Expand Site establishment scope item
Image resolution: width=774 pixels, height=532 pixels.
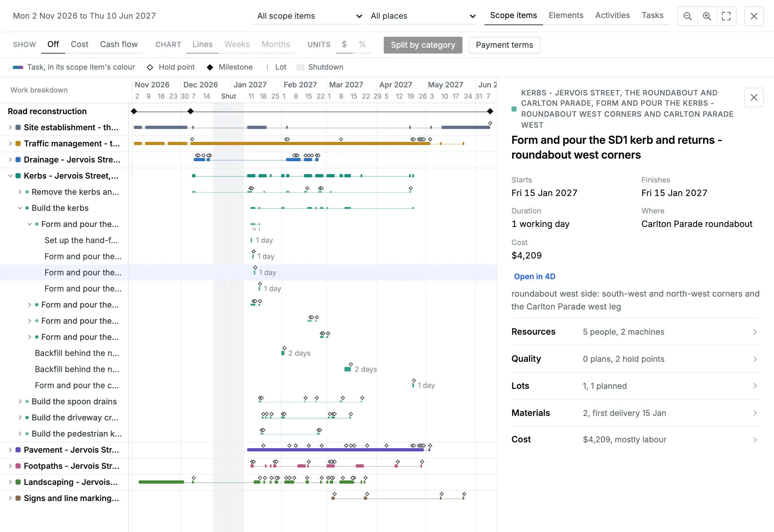10,127
